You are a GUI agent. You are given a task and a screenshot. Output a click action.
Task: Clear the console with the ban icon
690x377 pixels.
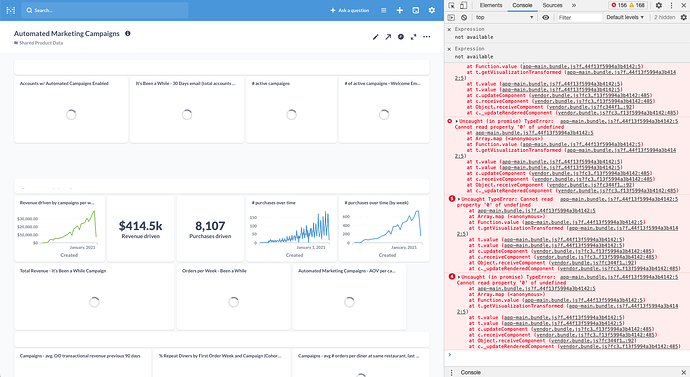pos(464,18)
